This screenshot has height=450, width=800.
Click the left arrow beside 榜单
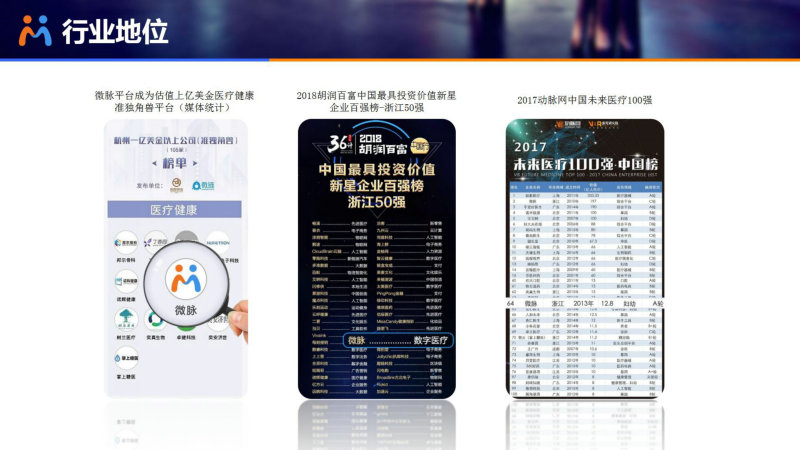(155, 163)
